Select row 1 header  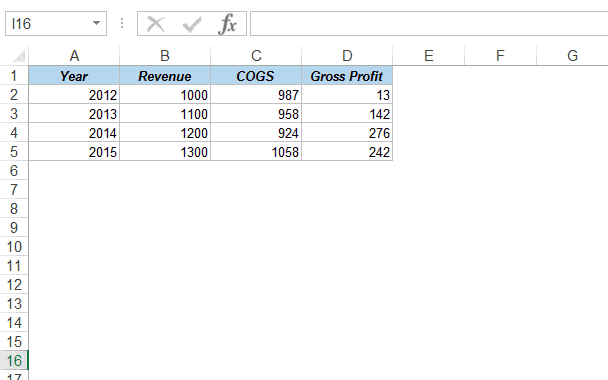14,76
